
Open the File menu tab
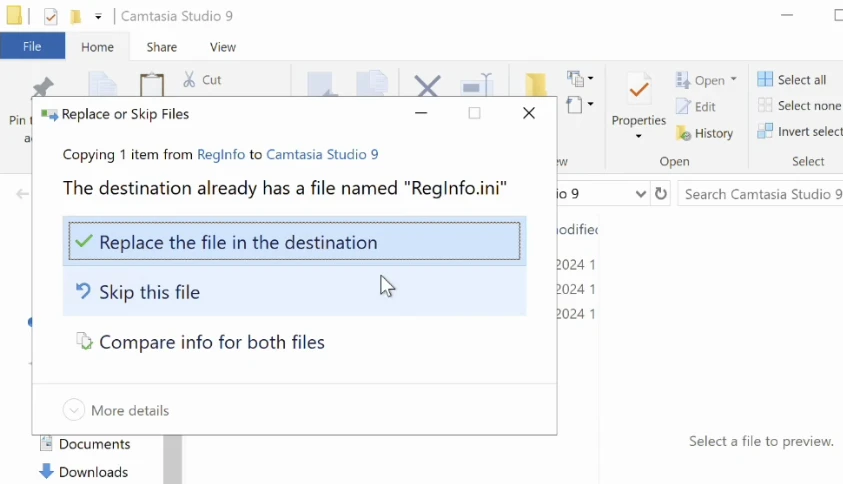point(32,46)
